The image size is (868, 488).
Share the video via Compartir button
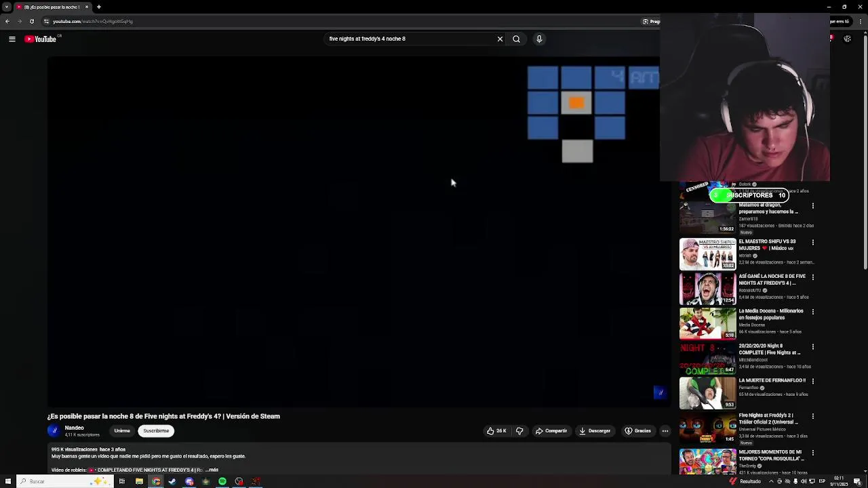pos(551,431)
